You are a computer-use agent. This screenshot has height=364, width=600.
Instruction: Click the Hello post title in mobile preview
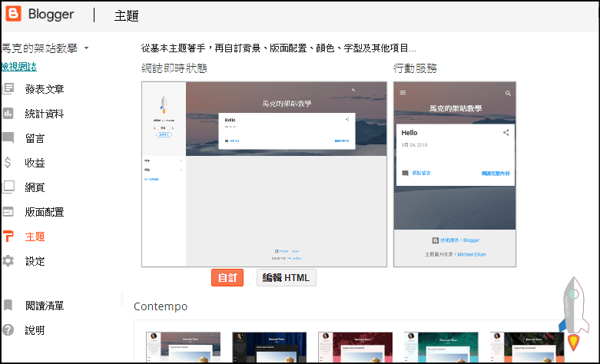pyautogui.click(x=409, y=133)
